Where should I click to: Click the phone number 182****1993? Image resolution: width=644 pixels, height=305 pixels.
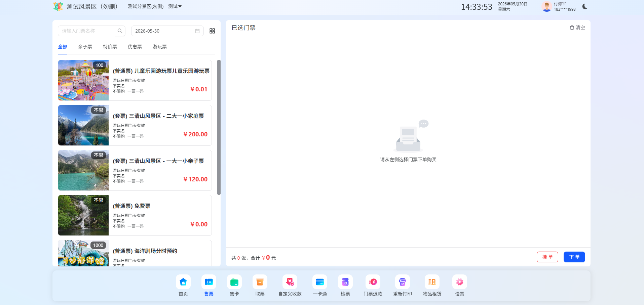[x=565, y=9]
